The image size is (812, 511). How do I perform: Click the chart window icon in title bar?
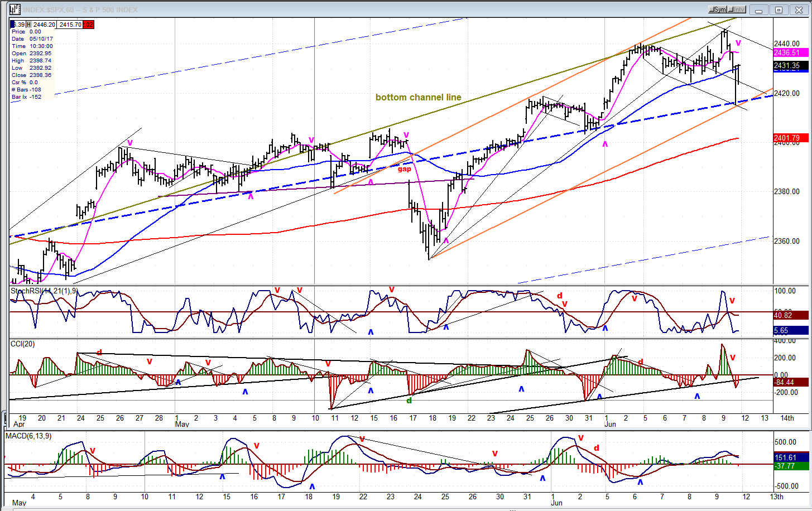(x=15, y=9)
